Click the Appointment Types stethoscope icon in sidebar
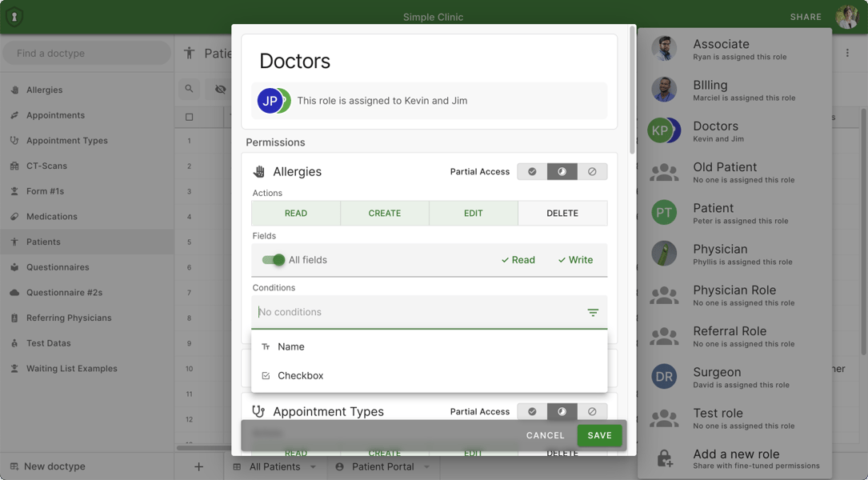The image size is (868, 480). click(14, 141)
